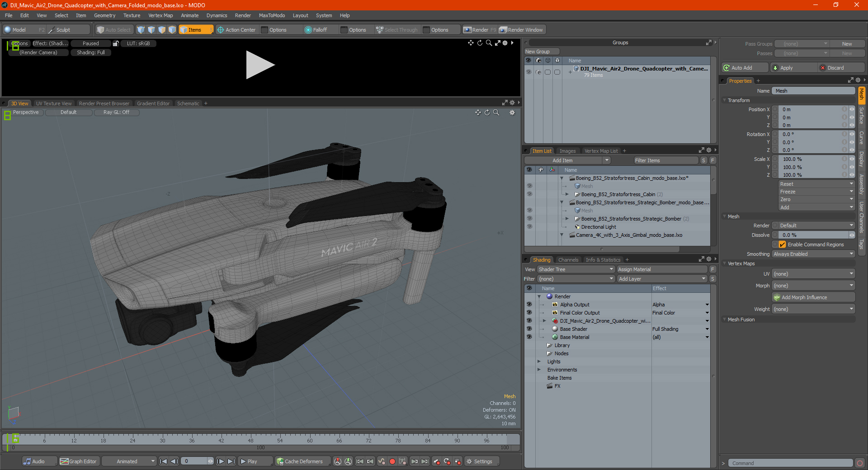This screenshot has width=868, height=470.
Task: Toggle visibility of Base Material
Action: [x=529, y=337]
